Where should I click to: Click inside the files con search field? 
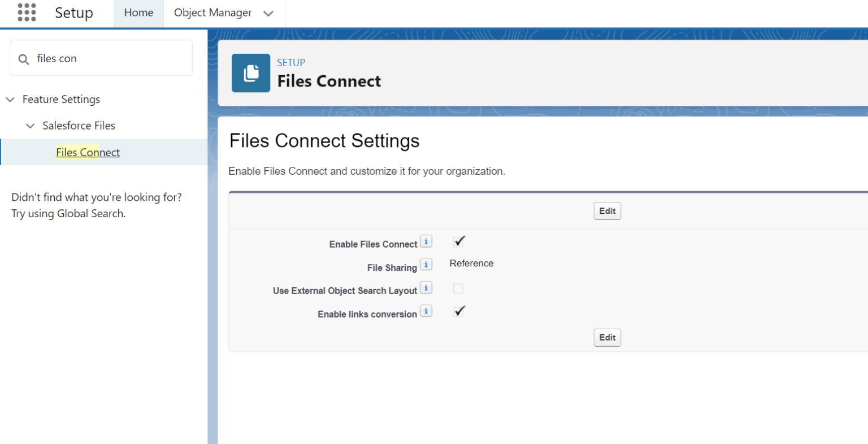point(102,58)
